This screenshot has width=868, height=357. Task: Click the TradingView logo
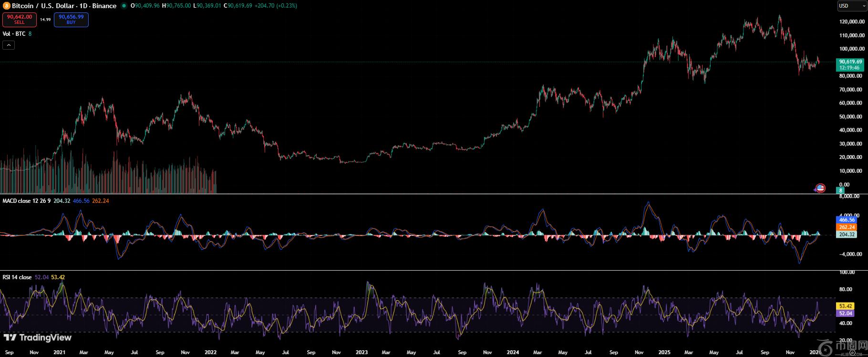click(x=38, y=338)
